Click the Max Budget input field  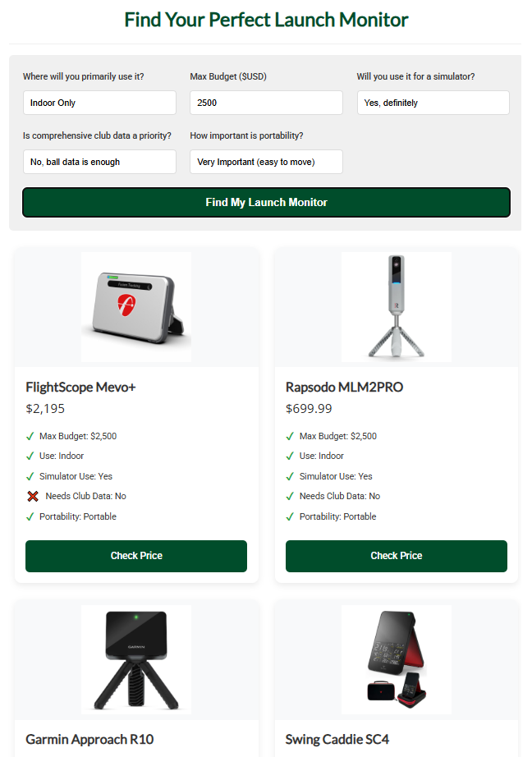click(266, 103)
